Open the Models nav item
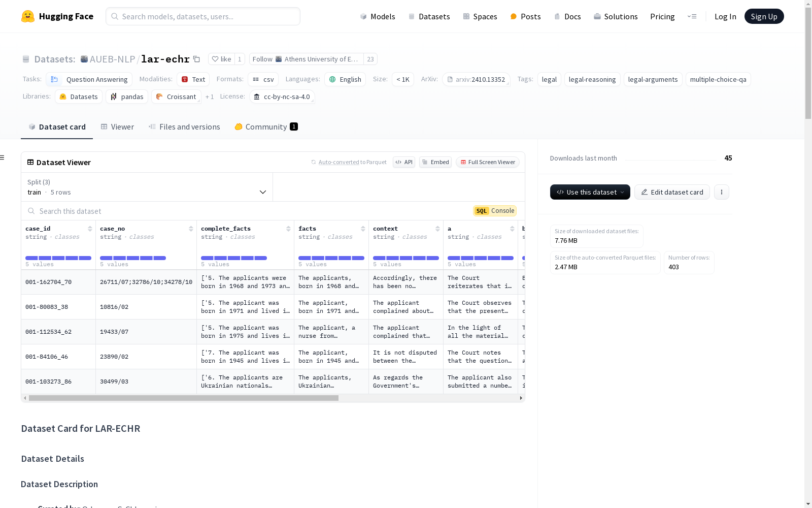The image size is (812, 508). tap(378, 16)
